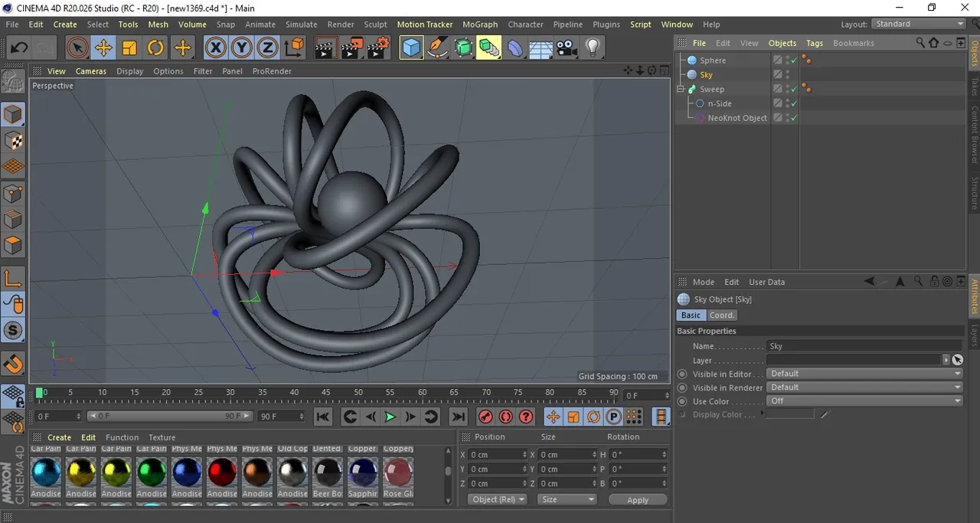Open the Use Color dropdown
This screenshot has height=523, width=980.
click(864, 401)
